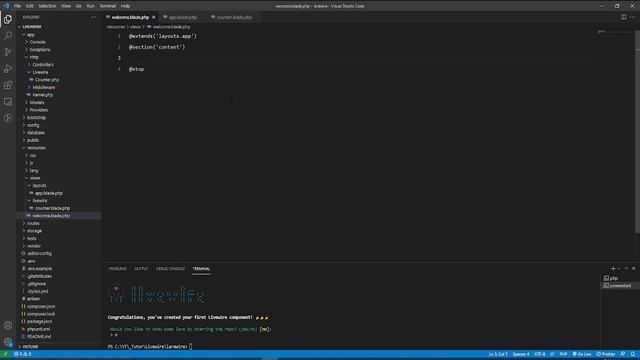Open the Go menu
Screen dimensions: 640x360
78,6
